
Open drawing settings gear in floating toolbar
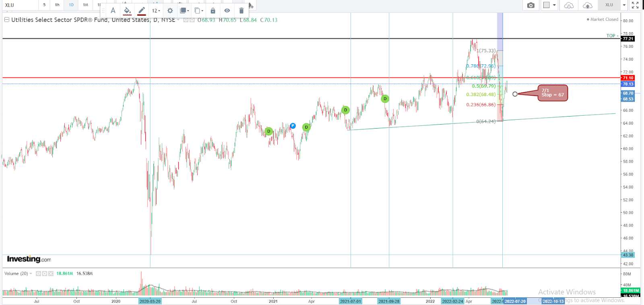[x=170, y=11]
